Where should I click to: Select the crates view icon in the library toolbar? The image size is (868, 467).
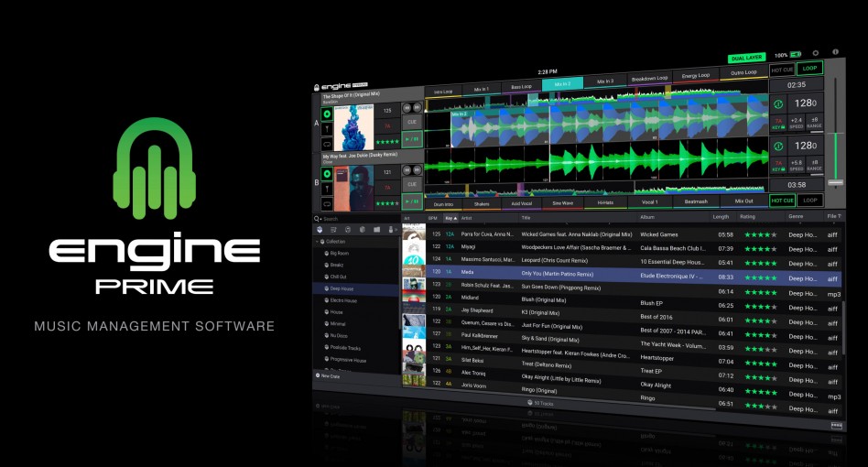(x=320, y=230)
